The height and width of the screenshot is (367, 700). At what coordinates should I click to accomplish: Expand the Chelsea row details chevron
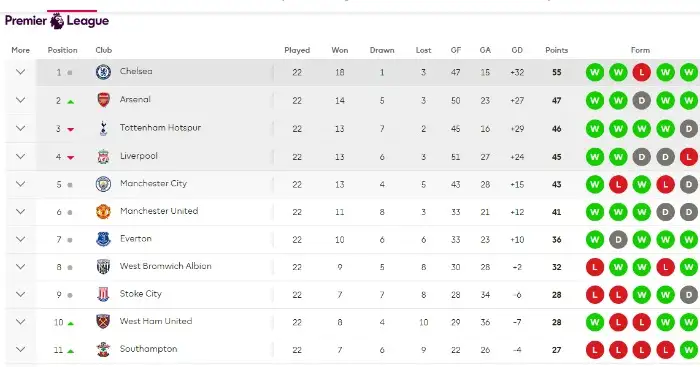pyautogui.click(x=21, y=72)
